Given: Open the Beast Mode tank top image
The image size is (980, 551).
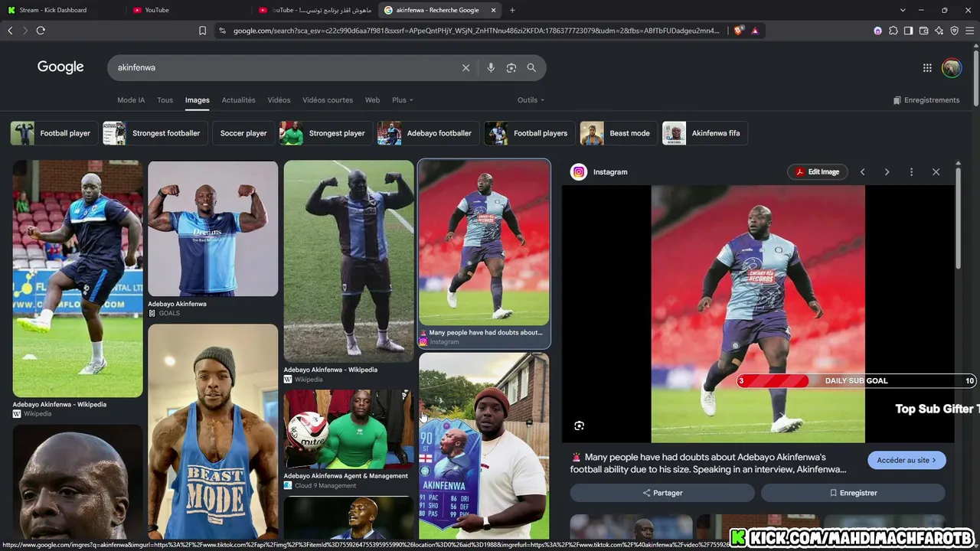Looking at the screenshot, I should pyautogui.click(x=213, y=431).
